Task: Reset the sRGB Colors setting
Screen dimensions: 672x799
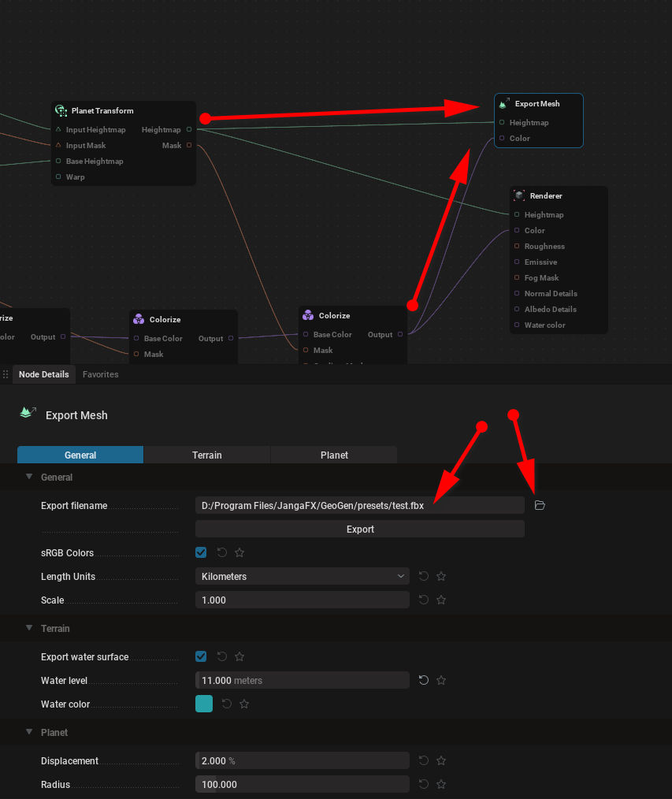Action: [222, 553]
